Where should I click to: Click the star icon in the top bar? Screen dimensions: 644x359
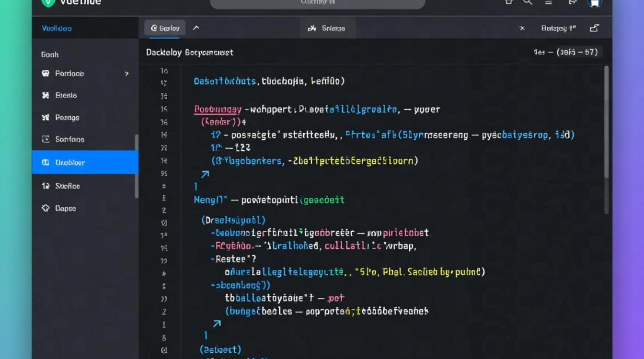pyautogui.click(x=509, y=2)
